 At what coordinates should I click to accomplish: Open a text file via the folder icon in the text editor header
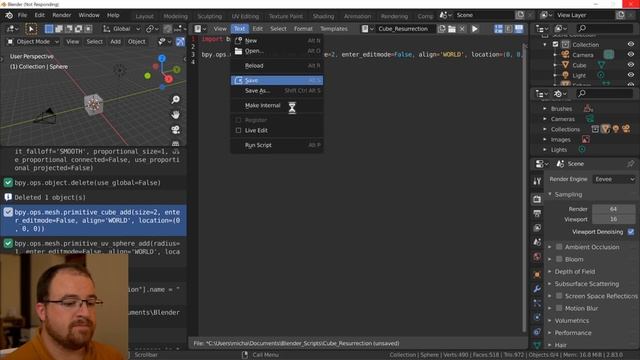pos(452,29)
